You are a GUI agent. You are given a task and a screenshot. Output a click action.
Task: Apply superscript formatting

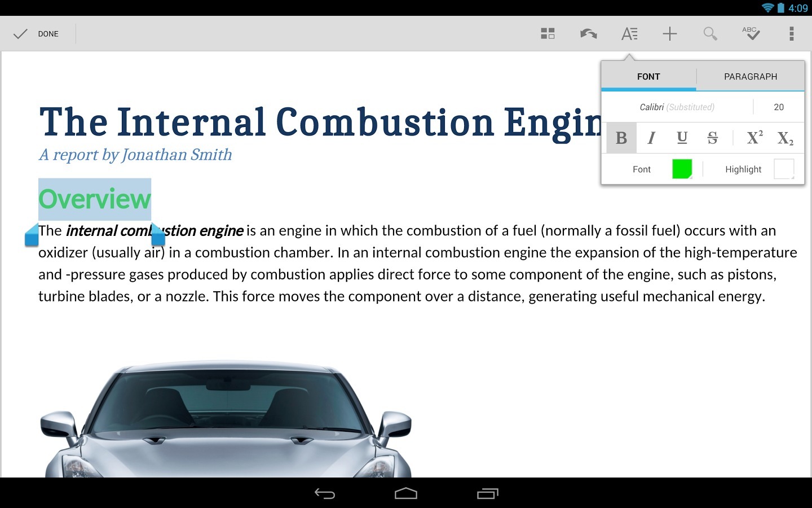754,138
